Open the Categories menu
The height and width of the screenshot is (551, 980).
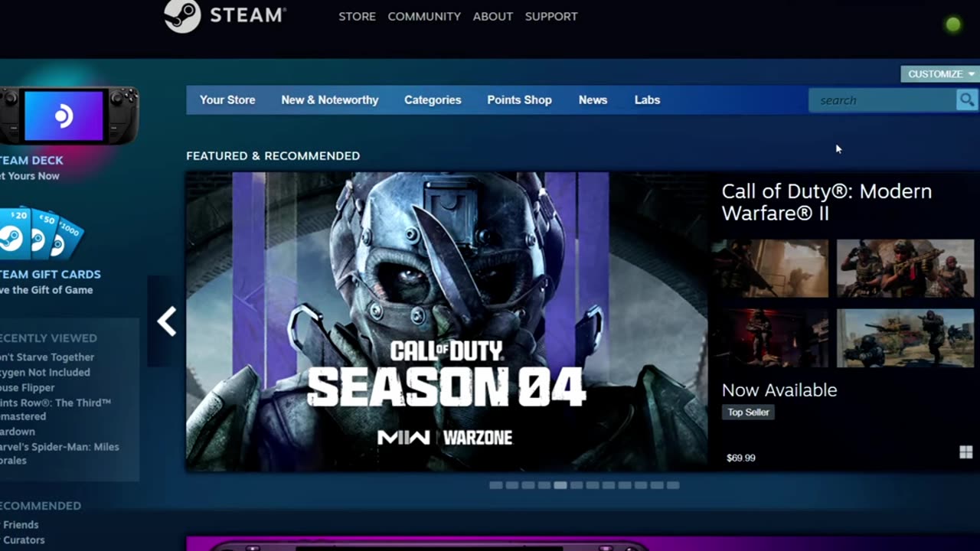pos(433,100)
